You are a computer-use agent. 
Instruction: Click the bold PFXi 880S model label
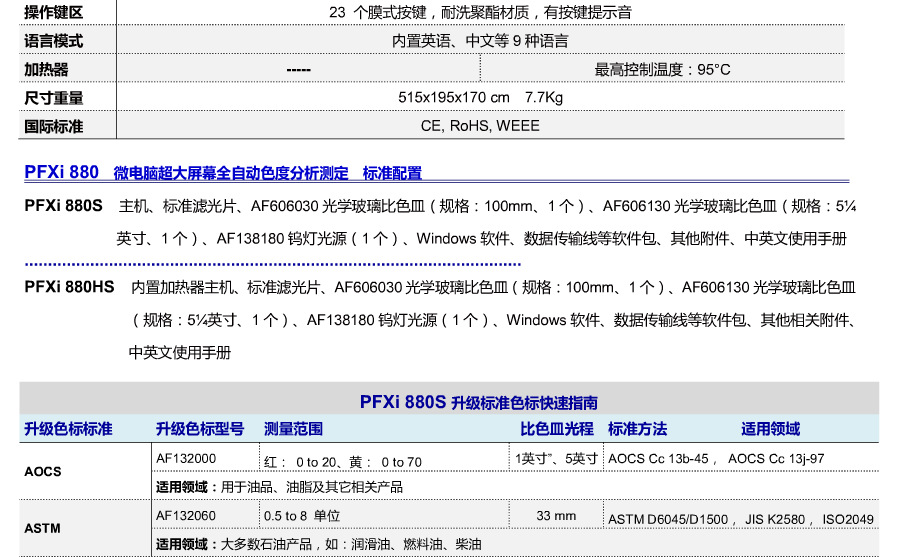click(x=64, y=205)
